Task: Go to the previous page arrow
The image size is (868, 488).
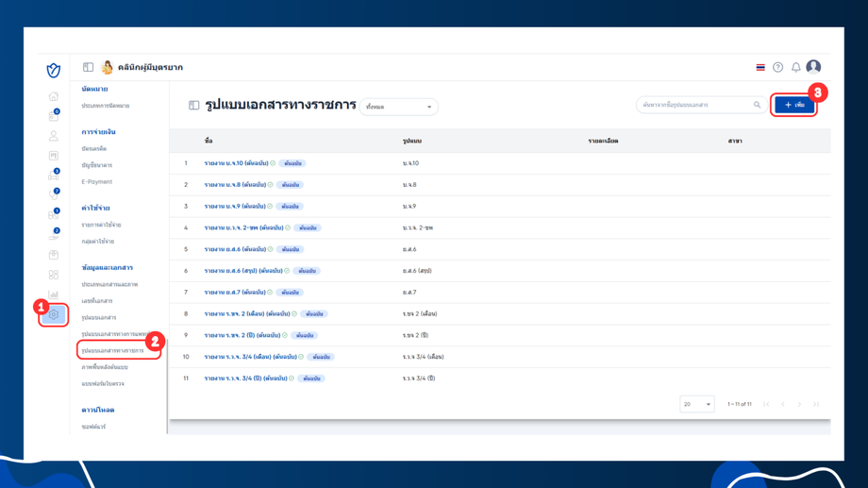Action: (783, 404)
